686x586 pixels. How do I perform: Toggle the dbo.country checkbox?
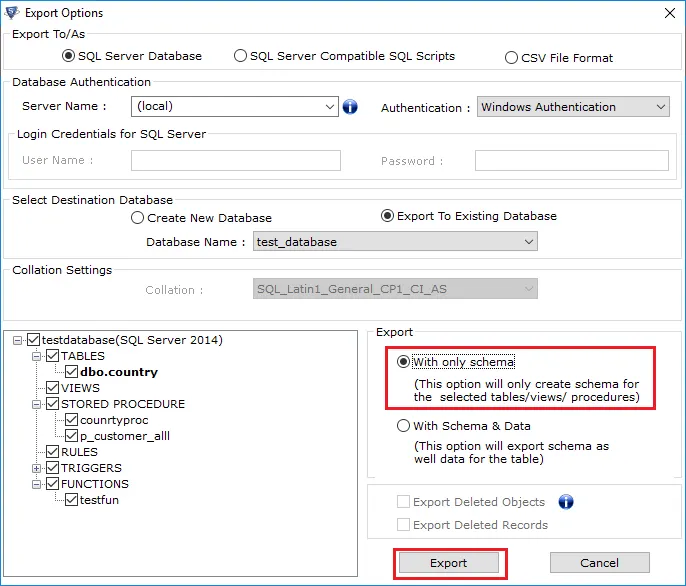point(71,372)
